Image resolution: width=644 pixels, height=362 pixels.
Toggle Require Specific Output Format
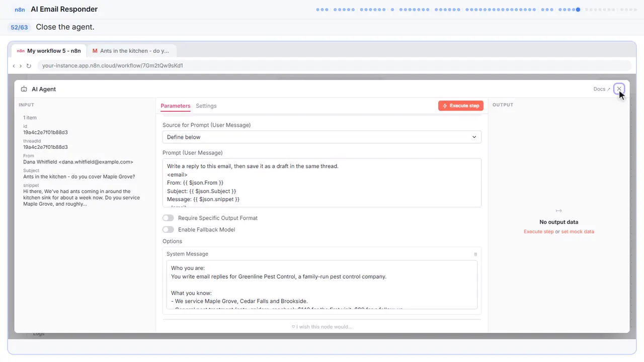(x=168, y=218)
